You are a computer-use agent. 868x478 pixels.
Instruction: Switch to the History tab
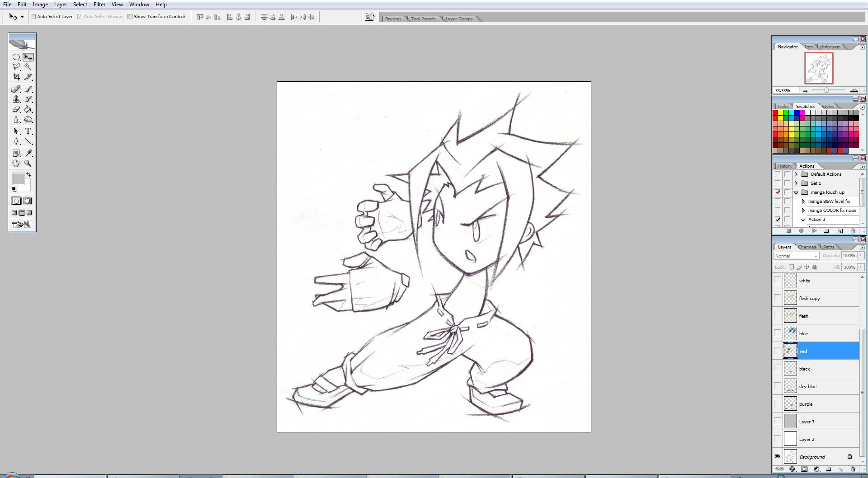[x=785, y=166]
